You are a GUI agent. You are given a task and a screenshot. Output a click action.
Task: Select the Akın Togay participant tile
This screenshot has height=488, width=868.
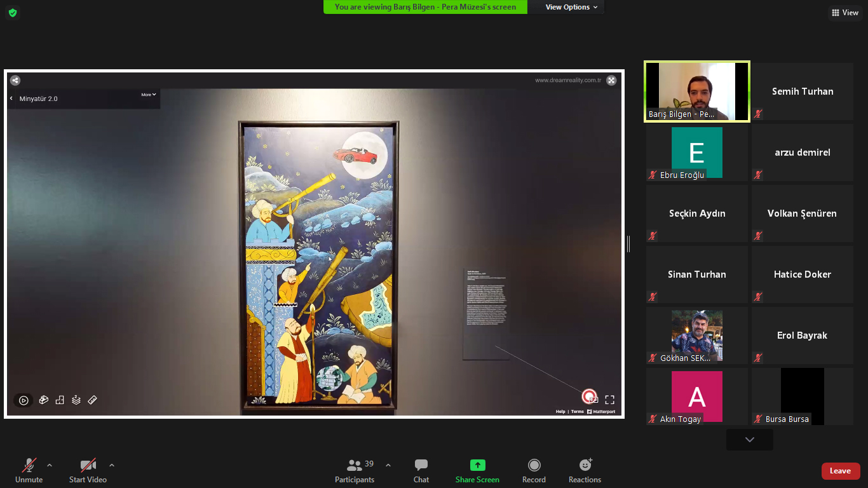pyautogui.click(x=697, y=396)
